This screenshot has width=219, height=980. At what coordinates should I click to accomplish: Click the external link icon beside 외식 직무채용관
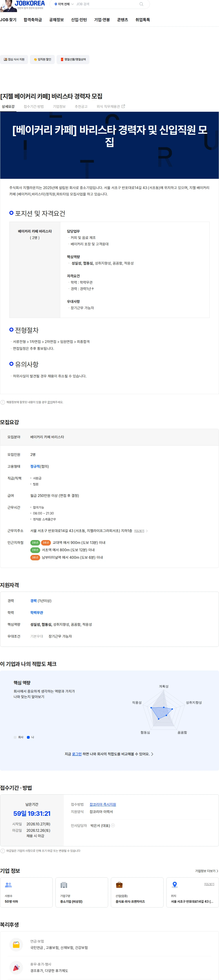pos(123,107)
